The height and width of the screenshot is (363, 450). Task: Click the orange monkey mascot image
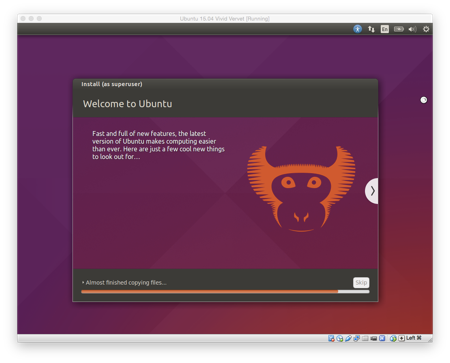pos(301,189)
